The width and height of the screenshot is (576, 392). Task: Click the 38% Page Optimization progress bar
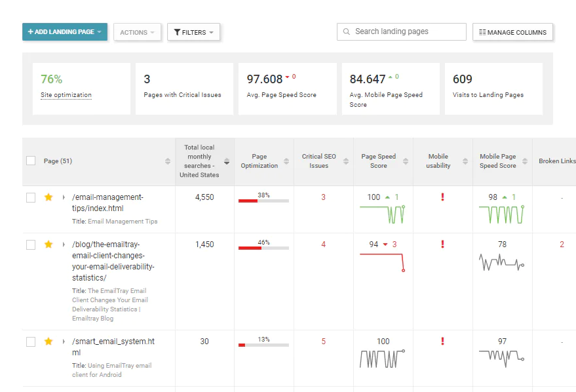tap(264, 201)
